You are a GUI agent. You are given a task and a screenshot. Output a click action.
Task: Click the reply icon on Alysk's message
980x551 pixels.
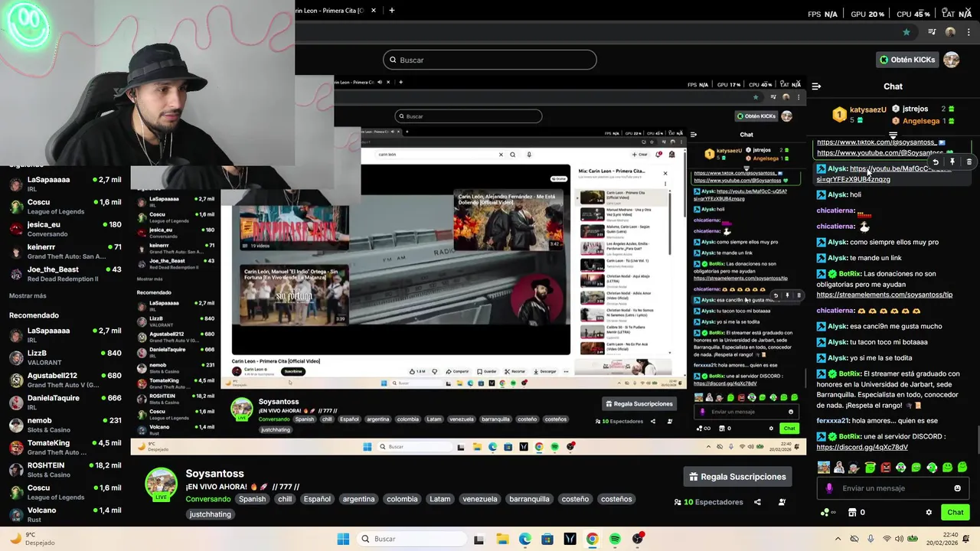click(x=936, y=162)
